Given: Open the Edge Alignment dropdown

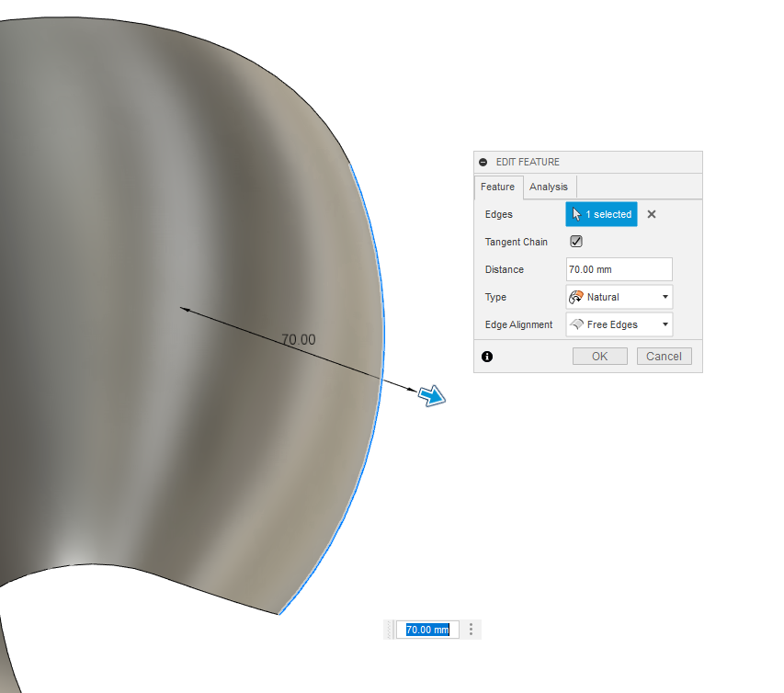Looking at the screenshot, I should point(665,324).
